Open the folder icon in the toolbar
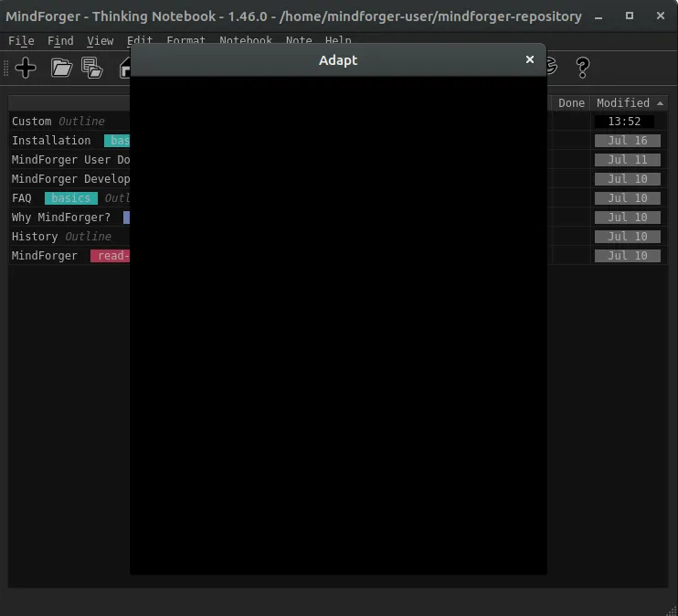 coord(61,68)
